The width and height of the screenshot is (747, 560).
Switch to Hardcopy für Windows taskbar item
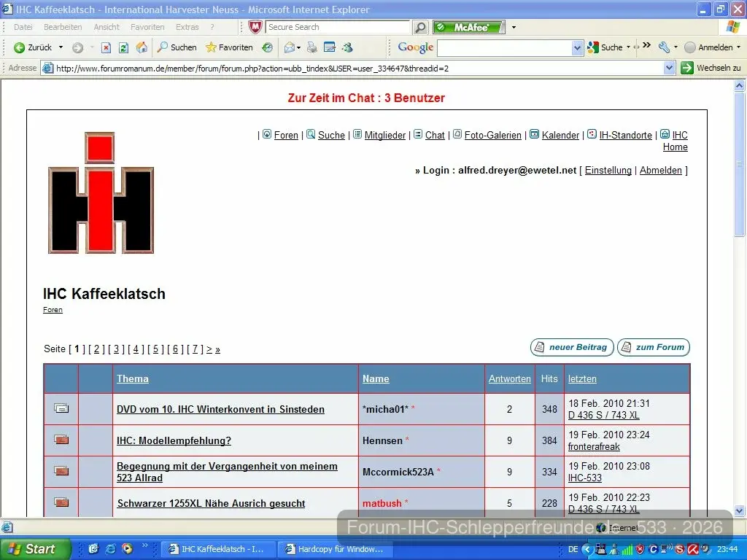click(335, 549)
